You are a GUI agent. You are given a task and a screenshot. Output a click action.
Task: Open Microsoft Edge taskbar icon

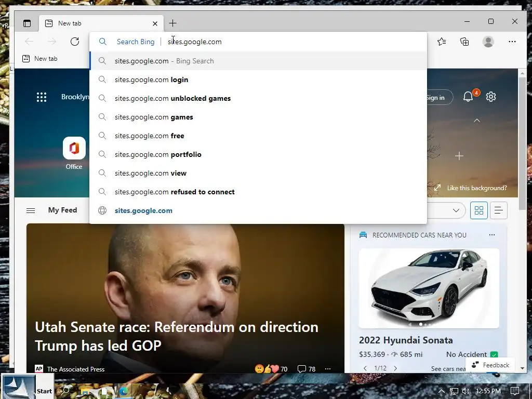[x=124, y=391]
